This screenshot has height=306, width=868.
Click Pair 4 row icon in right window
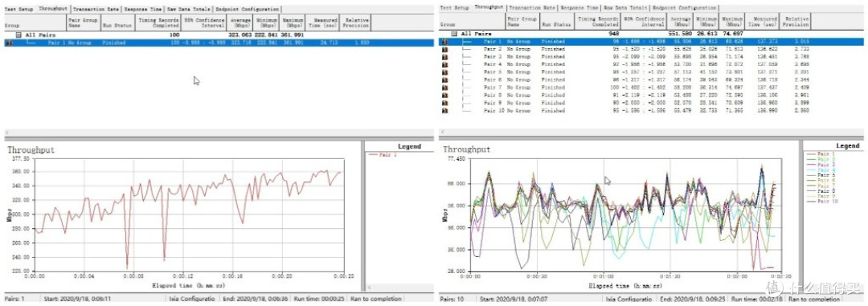coord(444,65)
